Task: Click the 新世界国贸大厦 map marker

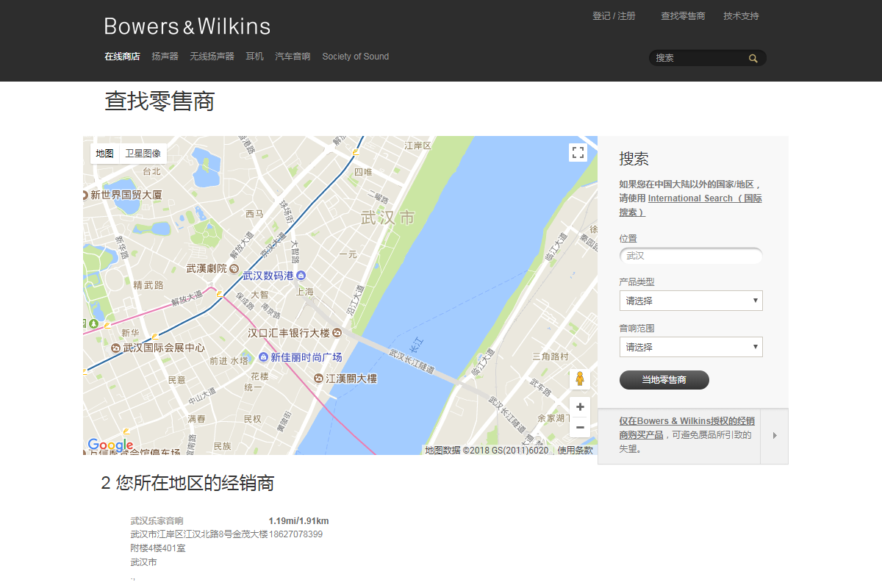Action: tap(85, 195)
